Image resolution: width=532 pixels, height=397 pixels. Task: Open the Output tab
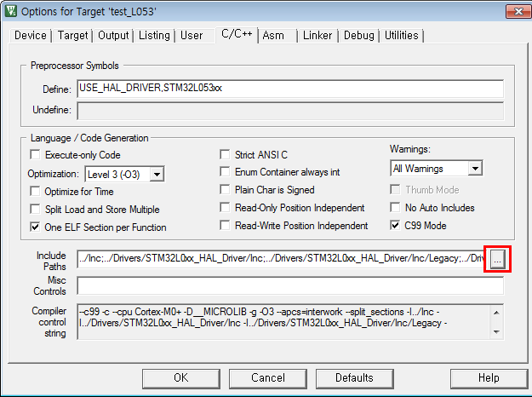pos(113,35)
